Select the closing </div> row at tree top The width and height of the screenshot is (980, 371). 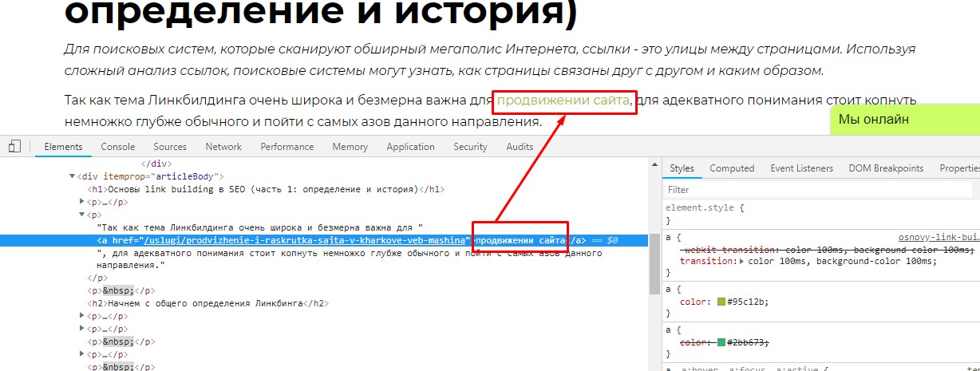(156, 164)
